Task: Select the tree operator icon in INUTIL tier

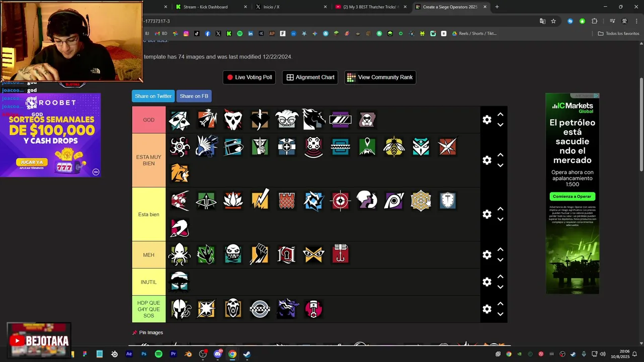Action: [x=180, y=282]
